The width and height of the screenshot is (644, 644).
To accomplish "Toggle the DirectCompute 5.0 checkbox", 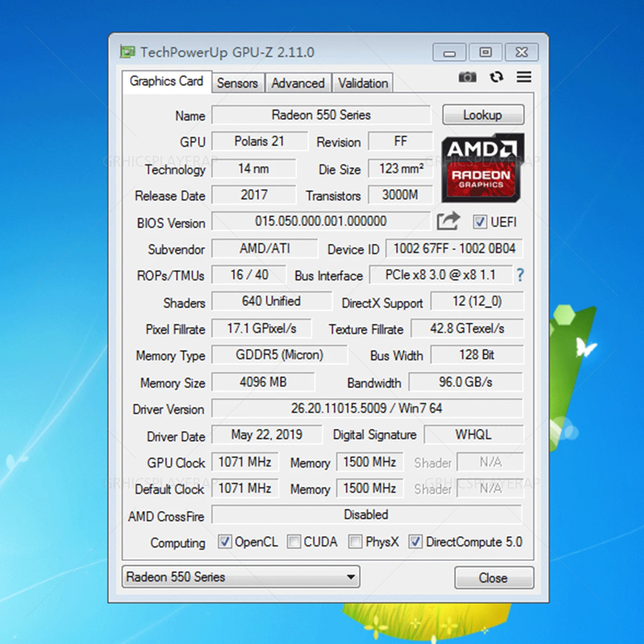I will coord(415,541).
